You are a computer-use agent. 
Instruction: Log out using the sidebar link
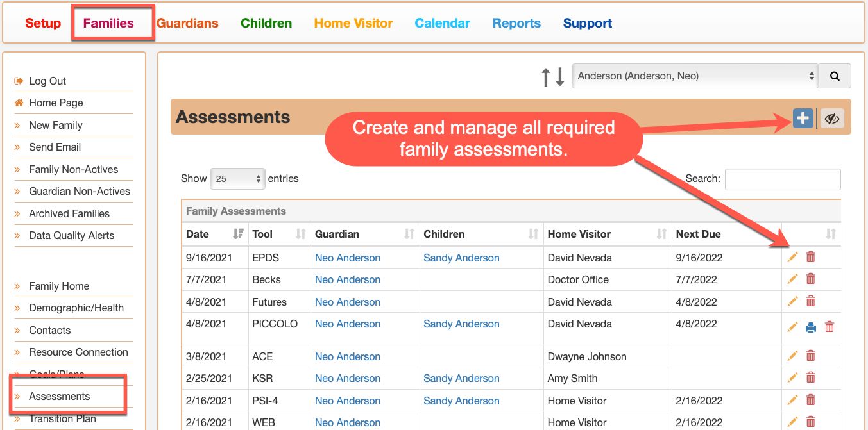47,81
